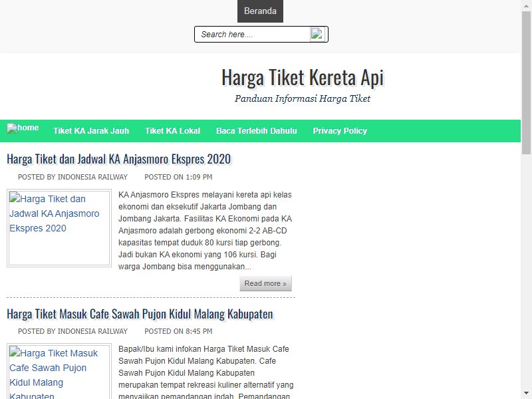Click 'POSTED ON 8:45 PM' timestamp text
This screenshot has width=532, height=399.
tap(178, 331)
